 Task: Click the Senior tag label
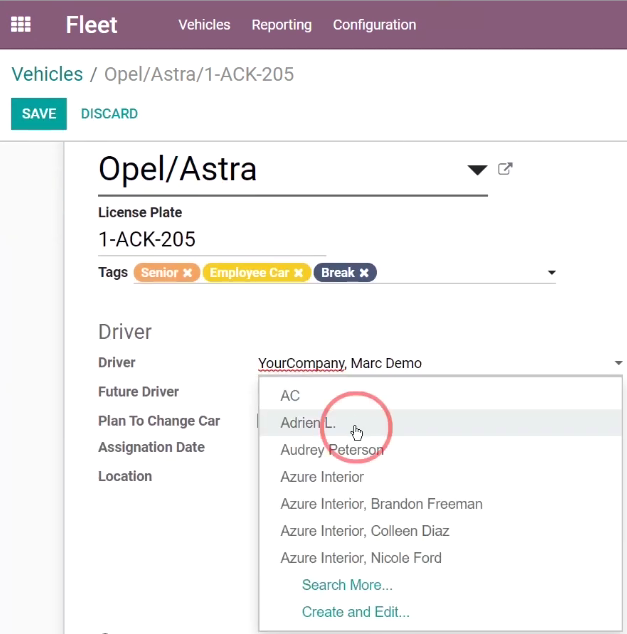click(159, 273)
